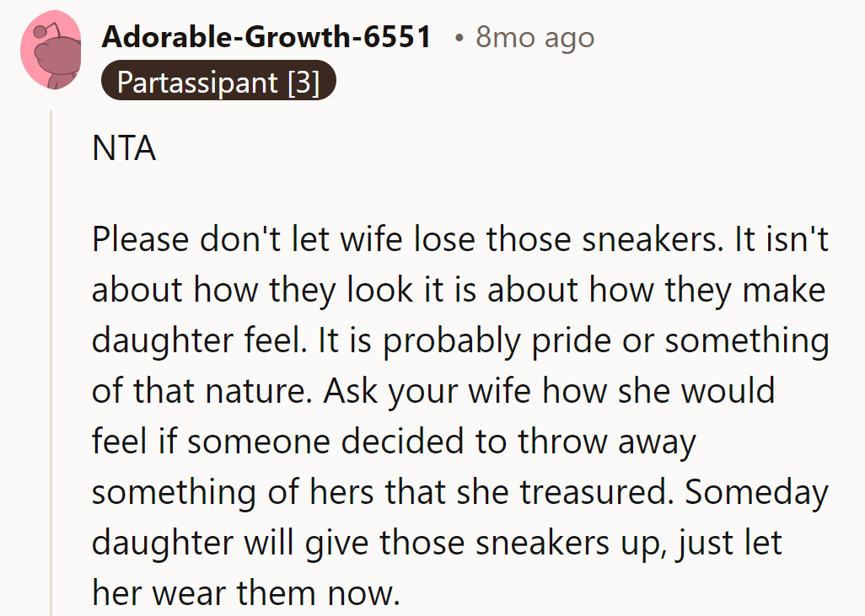
Task: Click the NTA verdict text
Action: point(124,149)
